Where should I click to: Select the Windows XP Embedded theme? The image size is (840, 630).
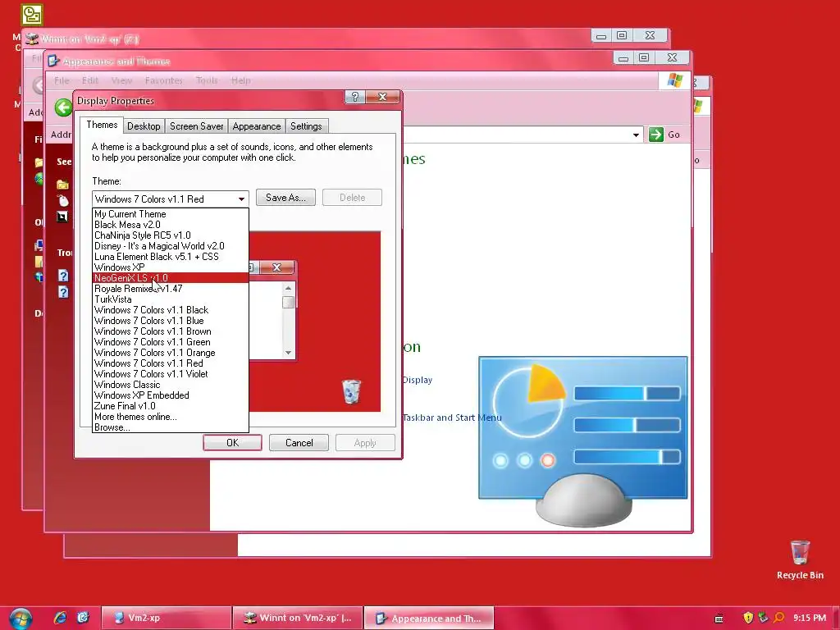point(171,395)
